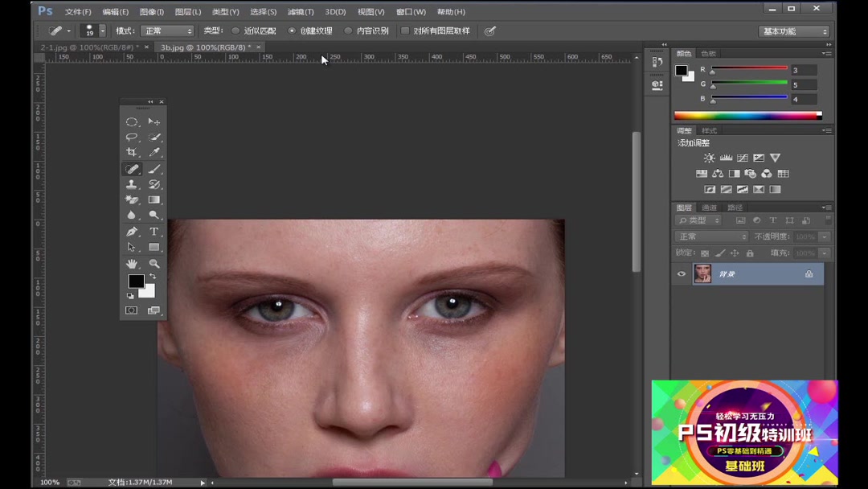Add a Brightness/Contrast adjustment

pos(709,158)
